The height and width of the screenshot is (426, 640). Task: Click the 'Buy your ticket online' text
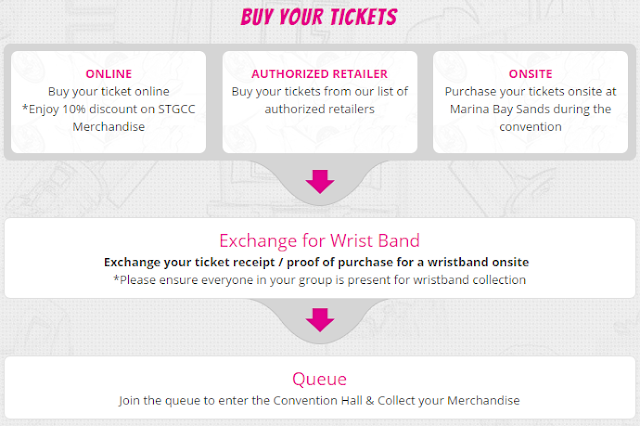click(108, 91)
